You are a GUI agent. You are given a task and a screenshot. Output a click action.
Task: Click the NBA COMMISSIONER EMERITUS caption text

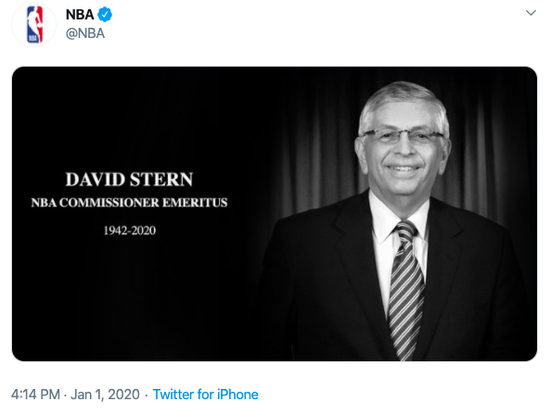[129, 202]
